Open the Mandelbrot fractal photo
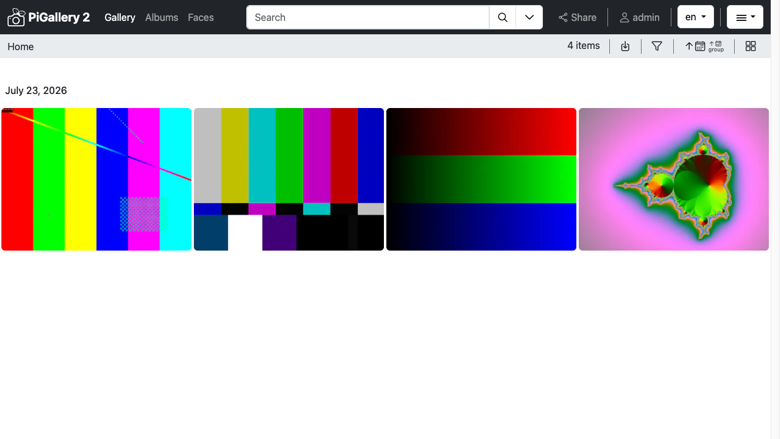Image resolution: width=780 pixels, height=439 pixels. click(674, 179)
